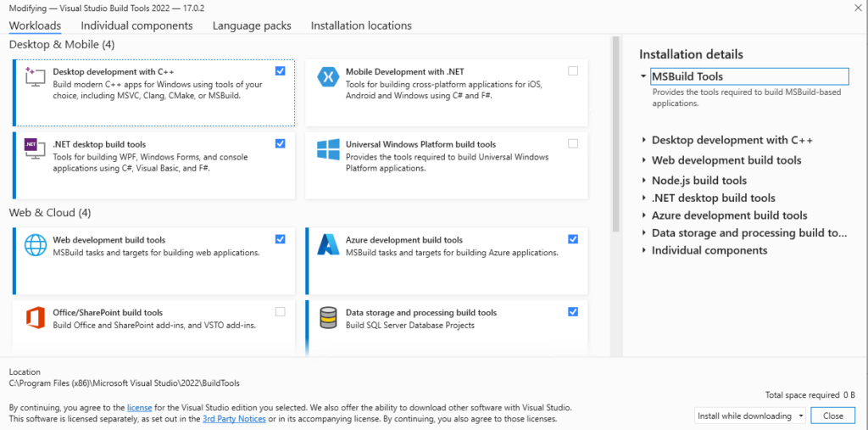Check Mobile Development with .NET workload
This screenshot has width=868, height=430.
coord(573,71)
